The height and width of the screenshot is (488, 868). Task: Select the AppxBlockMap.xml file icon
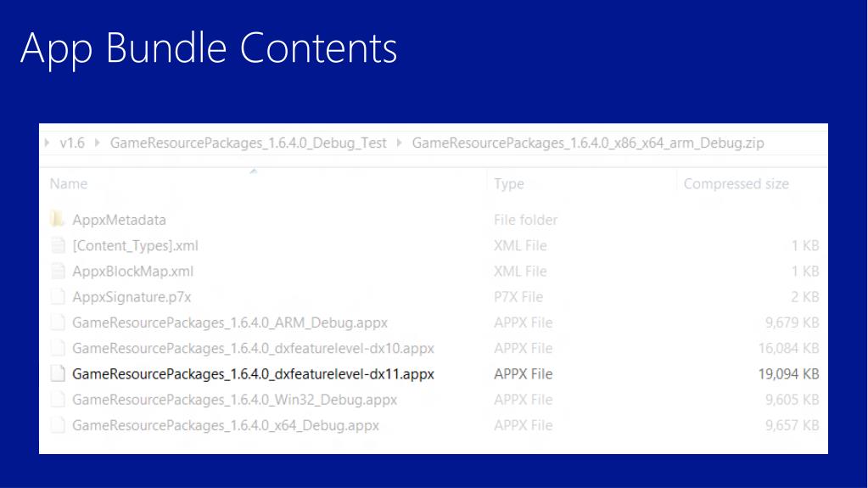coord(58,271)
